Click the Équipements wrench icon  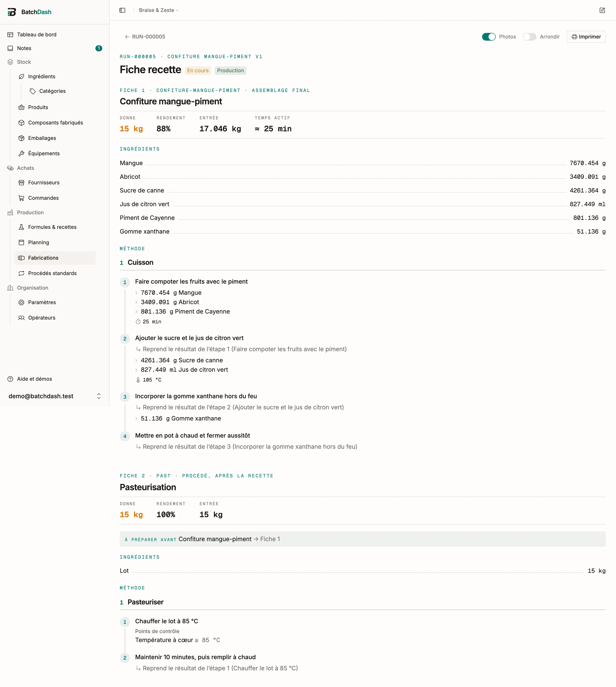pyautogui.click(x=21, y=153)
